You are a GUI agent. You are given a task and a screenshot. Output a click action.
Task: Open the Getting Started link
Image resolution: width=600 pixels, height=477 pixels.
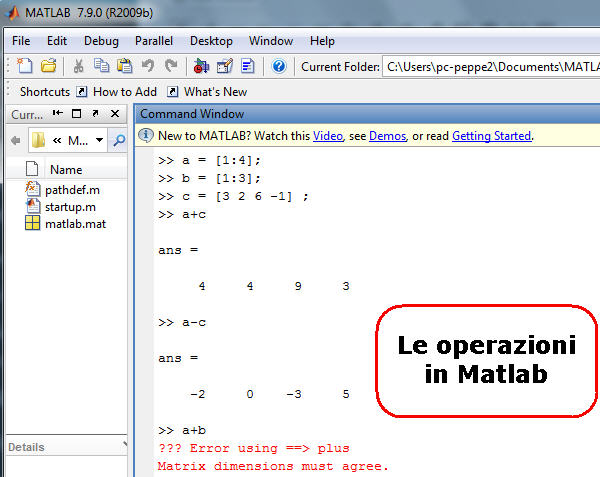tap(492, 136)
